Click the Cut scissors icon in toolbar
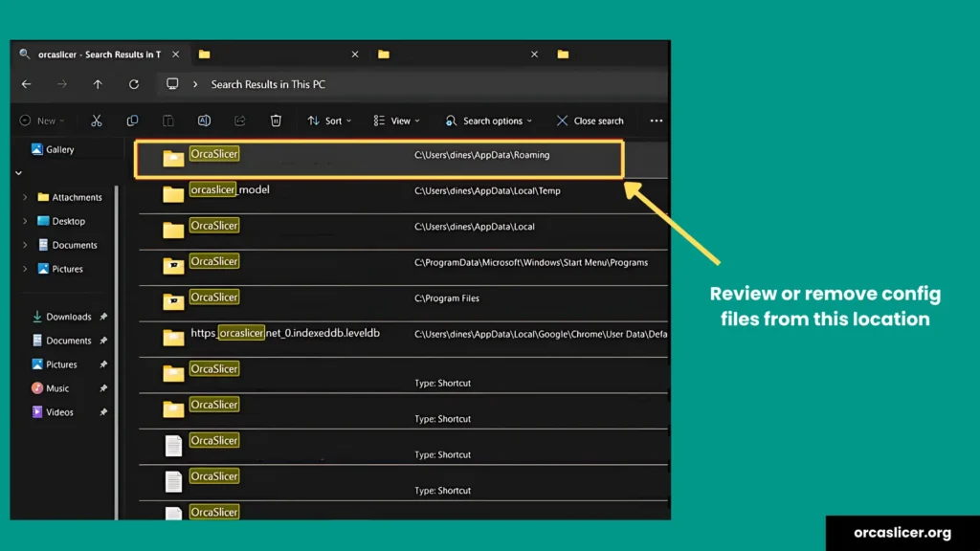The width and height of the screenshot is (980, 551). click(x=97, y=121)
